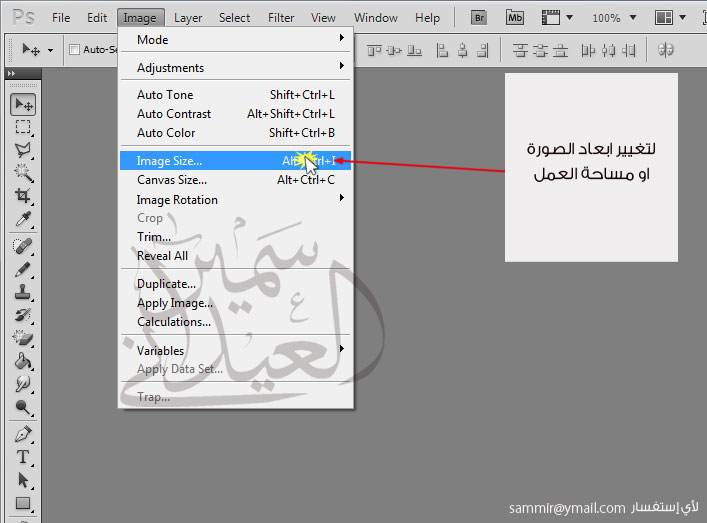Click the Align left edges icon

click(442, 50)
